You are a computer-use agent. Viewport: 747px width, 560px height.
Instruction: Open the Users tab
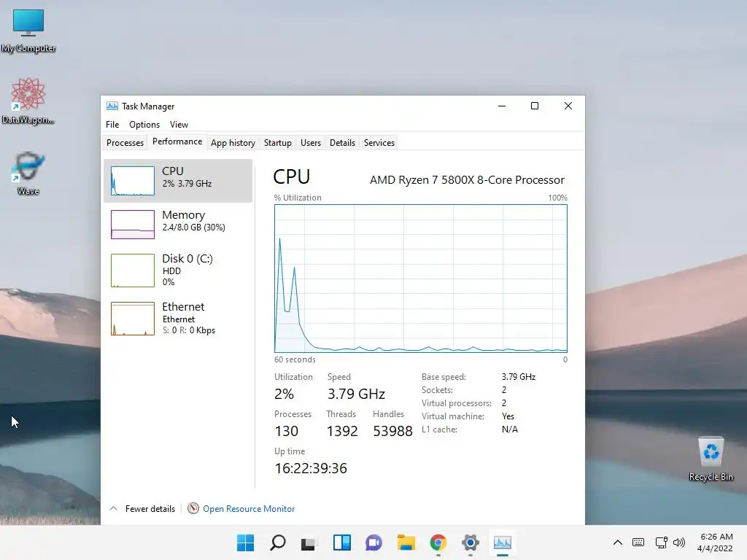[311, 143]
